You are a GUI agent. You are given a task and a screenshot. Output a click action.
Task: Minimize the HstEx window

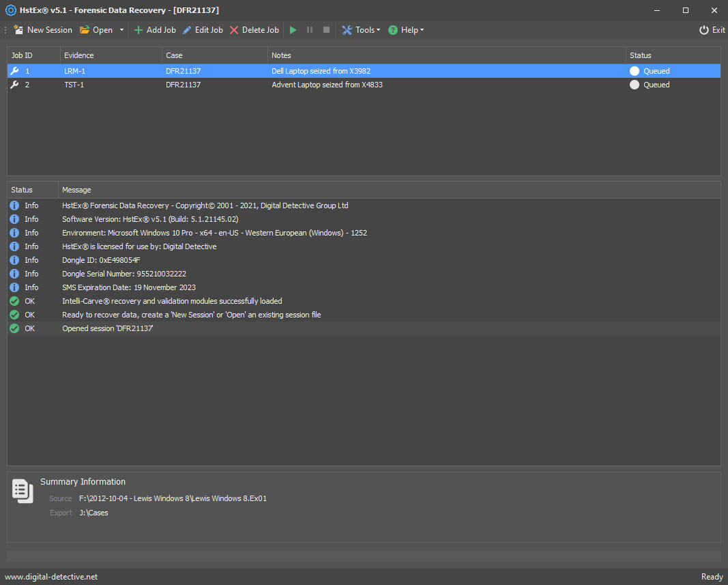click(x=657, y=10)
